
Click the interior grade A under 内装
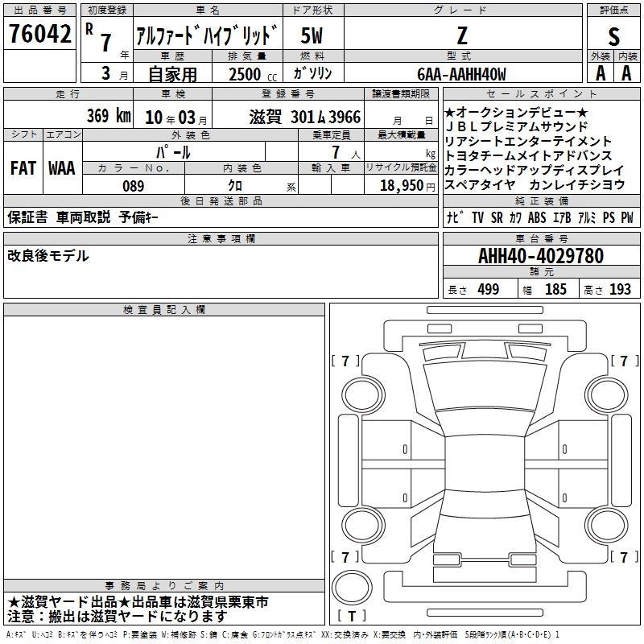click(626, 73)
